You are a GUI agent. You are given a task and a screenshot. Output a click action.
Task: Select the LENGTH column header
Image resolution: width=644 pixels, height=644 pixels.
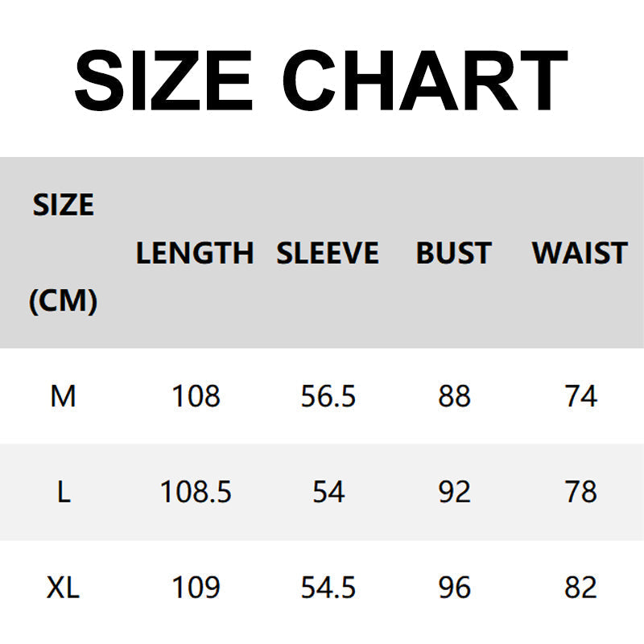[195, 254]
